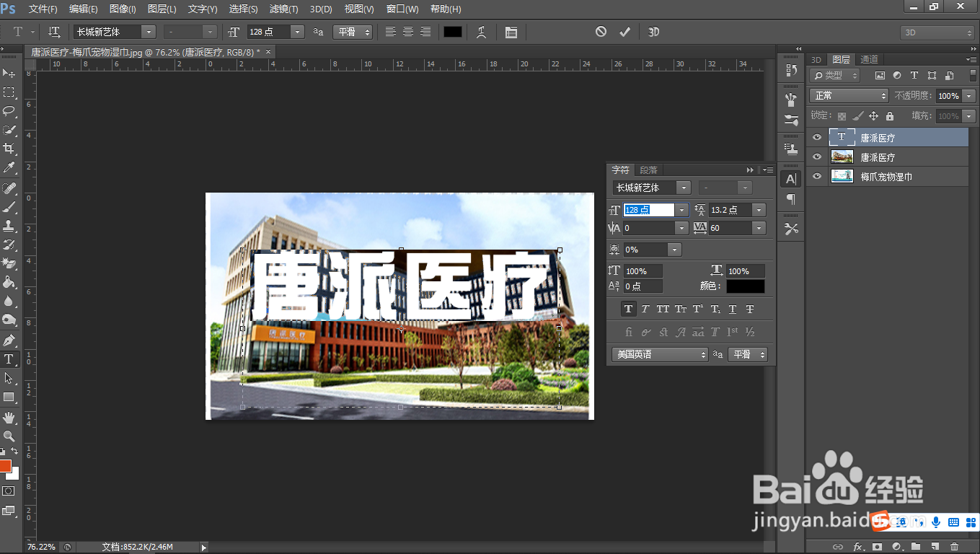Toggle faux italic in Character panel
Image resolution: width=980 pixels, height=554 pixels.
[x=645, y=309]
